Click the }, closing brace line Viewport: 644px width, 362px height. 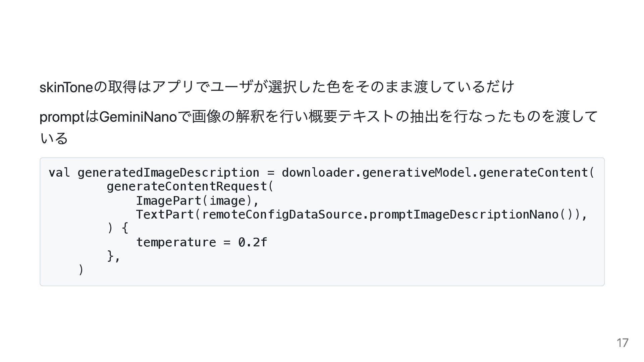coord(113,256)
